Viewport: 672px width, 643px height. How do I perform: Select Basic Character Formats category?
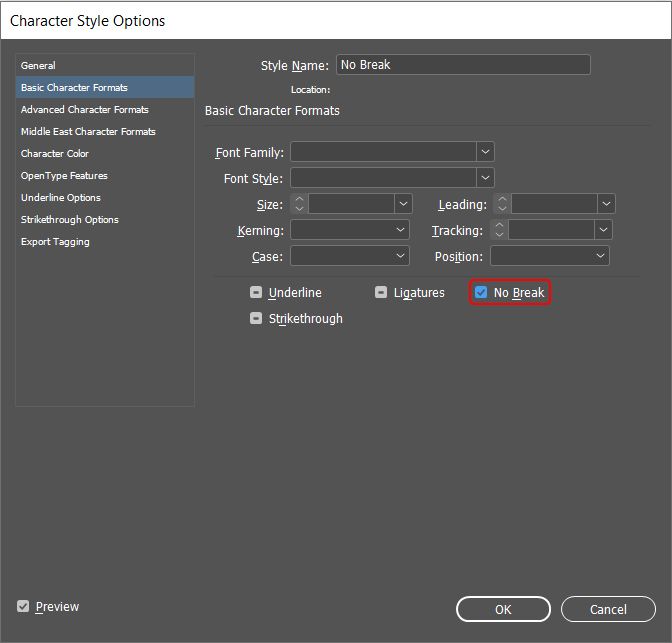tap(105, 87)
